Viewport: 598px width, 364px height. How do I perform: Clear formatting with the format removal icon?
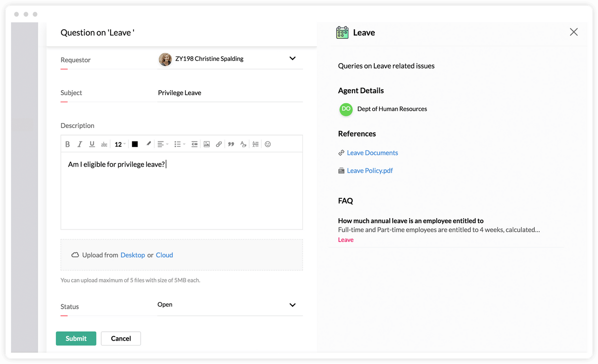click(243, 144)
